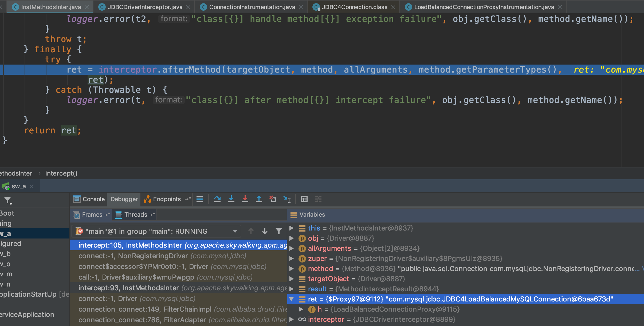
Task: Collapse the ret variable node
Action: [x=291, y=299]
